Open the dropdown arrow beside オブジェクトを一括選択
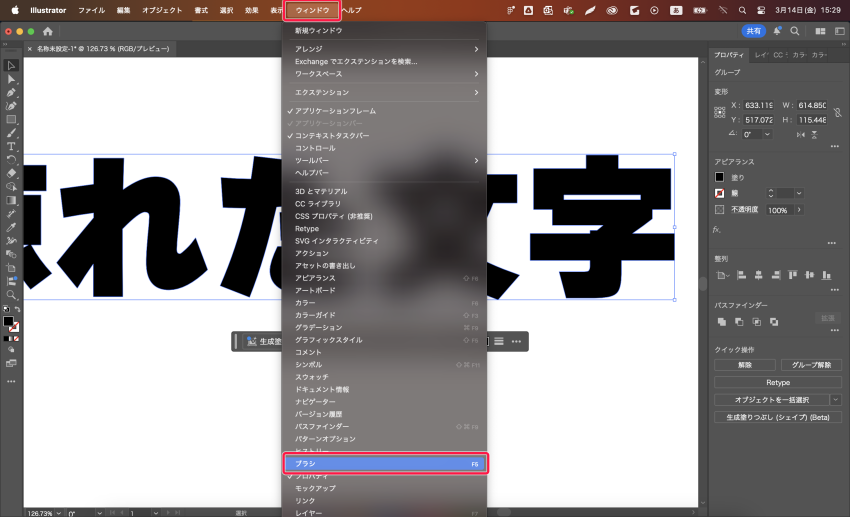Viewport: 850px width, 517px height. click(x=836, y=400)
